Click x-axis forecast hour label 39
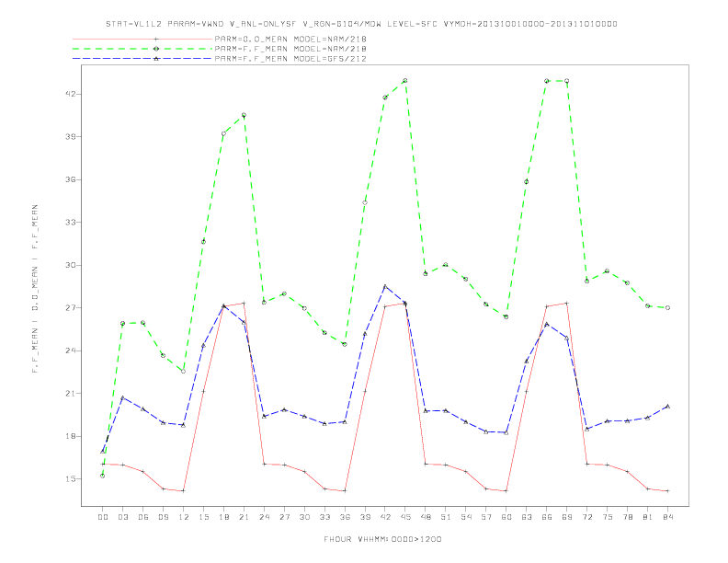Screen dimensions: 728x563 click(365, 517)
